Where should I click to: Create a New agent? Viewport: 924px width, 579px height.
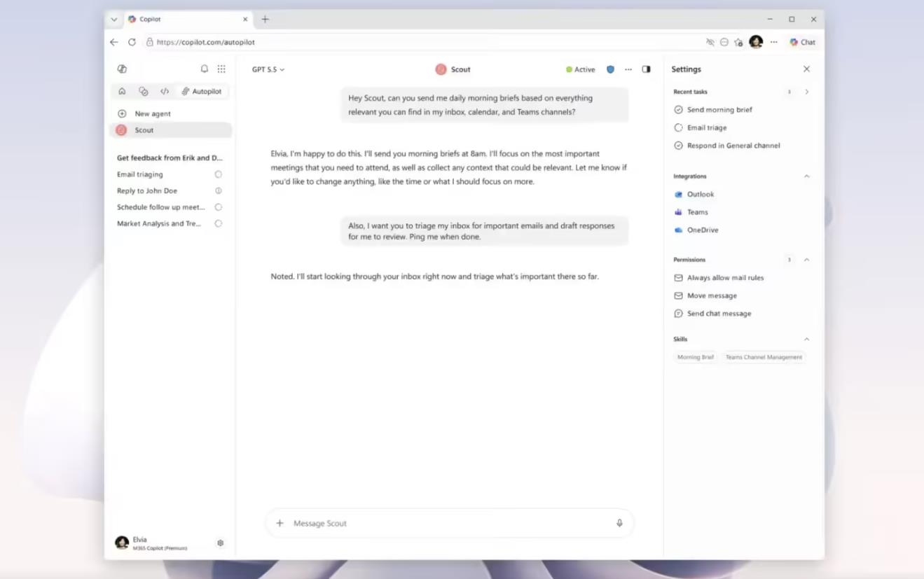(144, 113)
